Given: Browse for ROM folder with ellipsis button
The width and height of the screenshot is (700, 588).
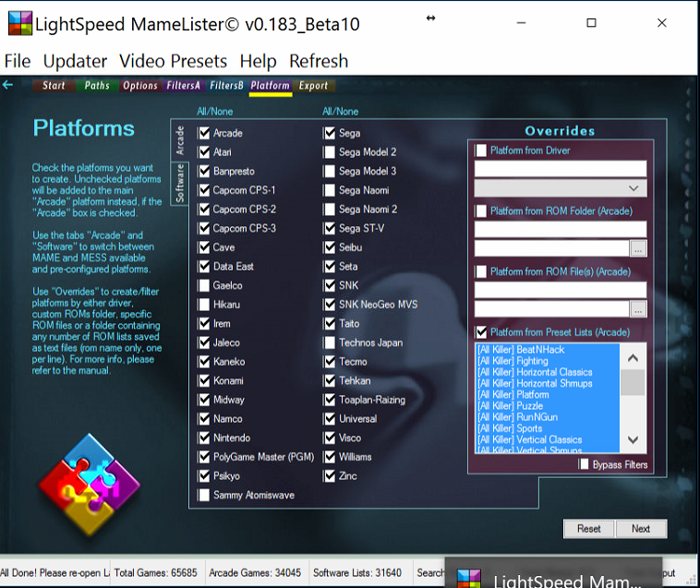Looking at the screenshot, I should [638, 249].
